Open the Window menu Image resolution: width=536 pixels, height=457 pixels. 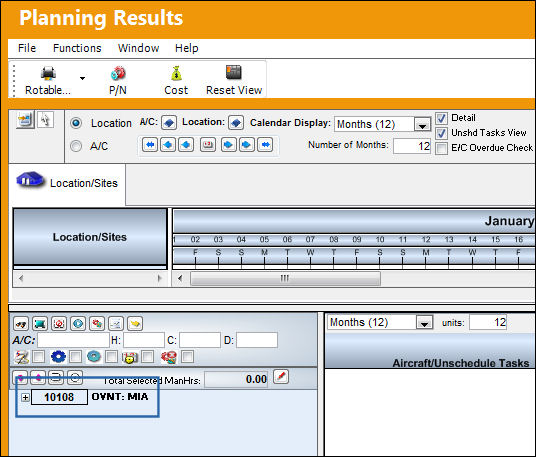[x=138, y=48]
